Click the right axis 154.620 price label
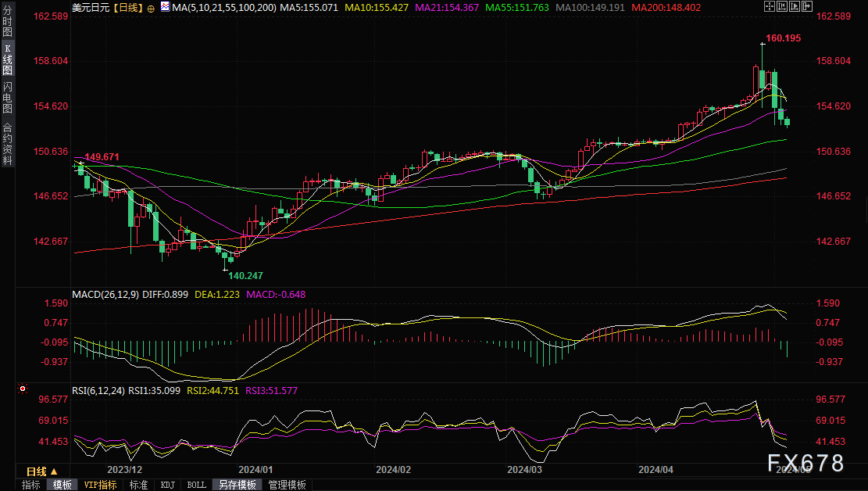 pos(833,106)
